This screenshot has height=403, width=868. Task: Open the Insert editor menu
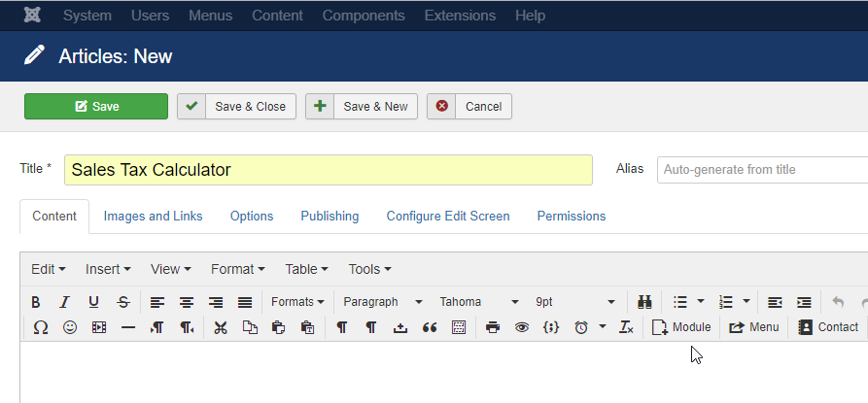108,269
